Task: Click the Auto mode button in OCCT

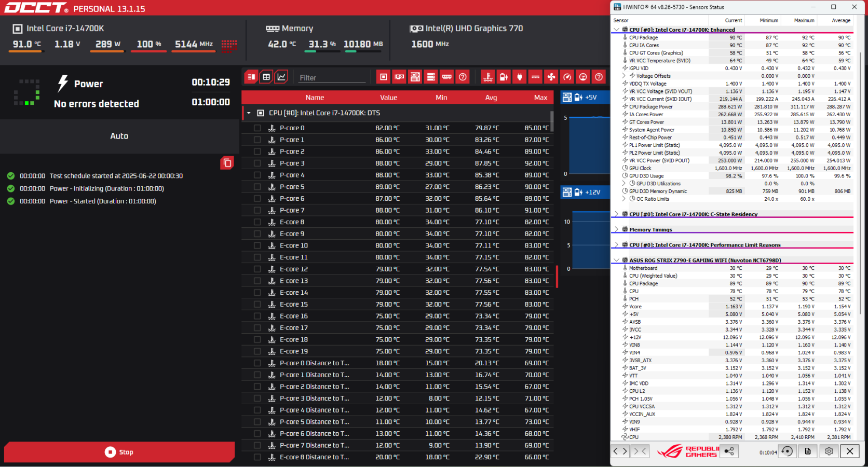Action: 119,136
